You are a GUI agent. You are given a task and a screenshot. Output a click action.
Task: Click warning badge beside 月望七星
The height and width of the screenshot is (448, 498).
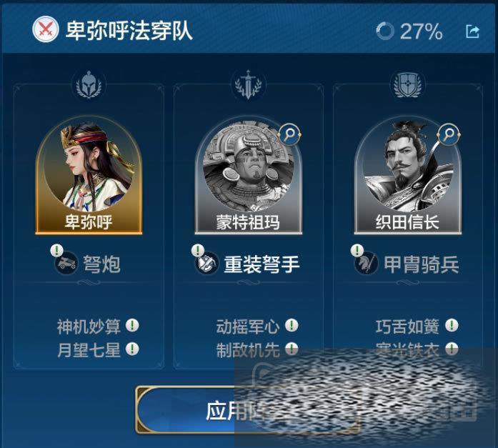point(132,349)
